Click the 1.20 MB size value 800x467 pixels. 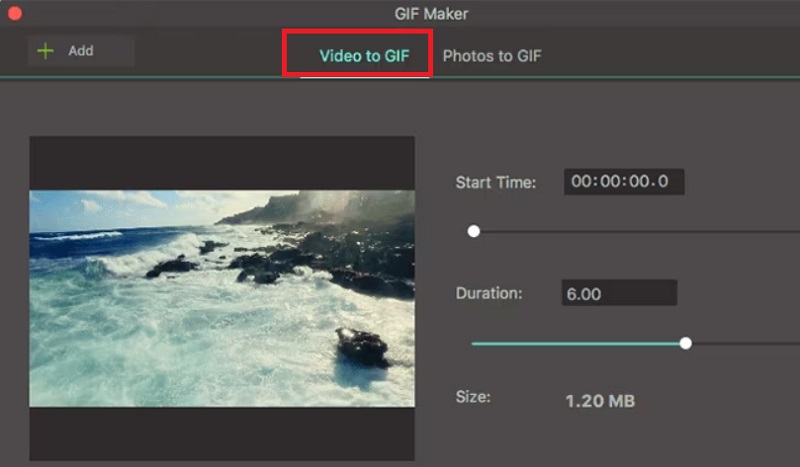click(x=600, y=401)
